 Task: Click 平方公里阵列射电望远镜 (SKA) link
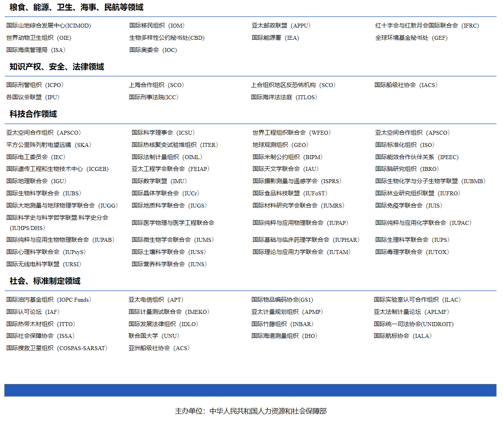(x=48, y=145)
